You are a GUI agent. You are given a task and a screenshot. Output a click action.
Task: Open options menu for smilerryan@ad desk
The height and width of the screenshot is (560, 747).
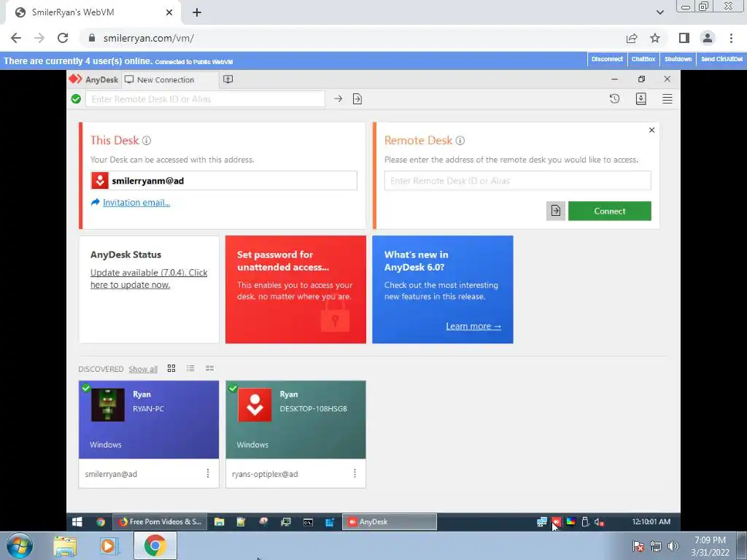208,473
